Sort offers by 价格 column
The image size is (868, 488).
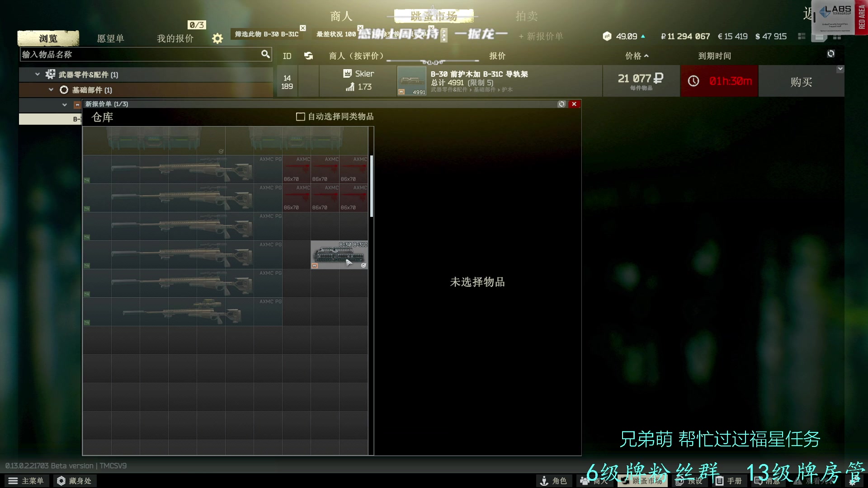tap(637, 56)
